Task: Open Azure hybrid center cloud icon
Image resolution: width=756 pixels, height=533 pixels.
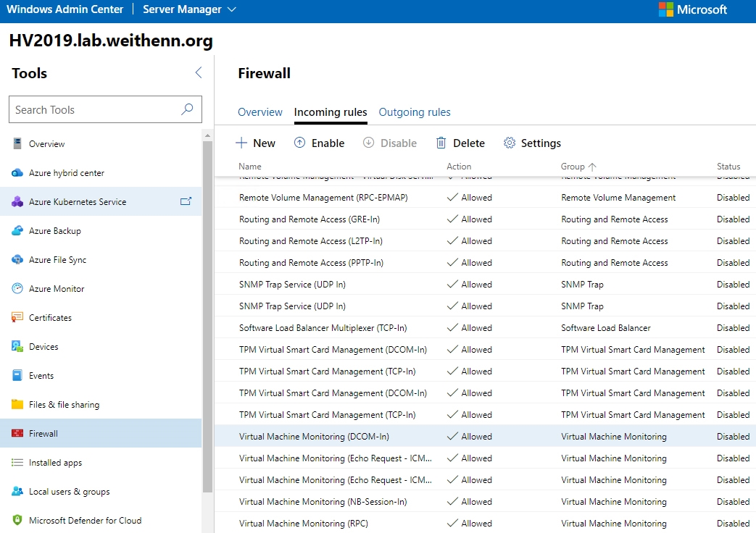Action: coord(17,173)
